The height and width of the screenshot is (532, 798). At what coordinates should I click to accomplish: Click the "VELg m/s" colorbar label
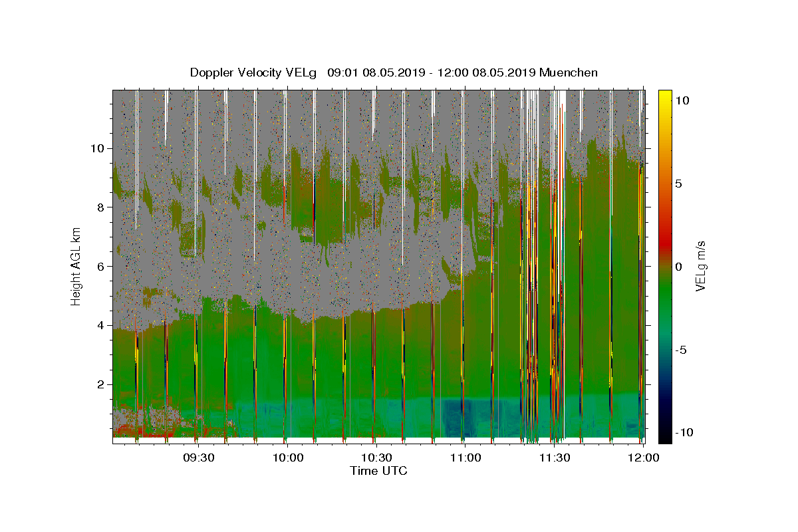[700, 266]
